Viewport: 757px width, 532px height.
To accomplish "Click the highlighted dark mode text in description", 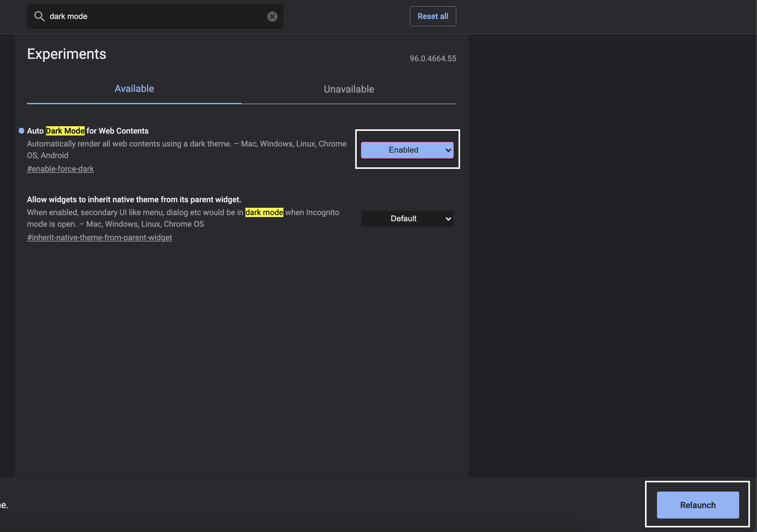I will click(x=264, y=212).
